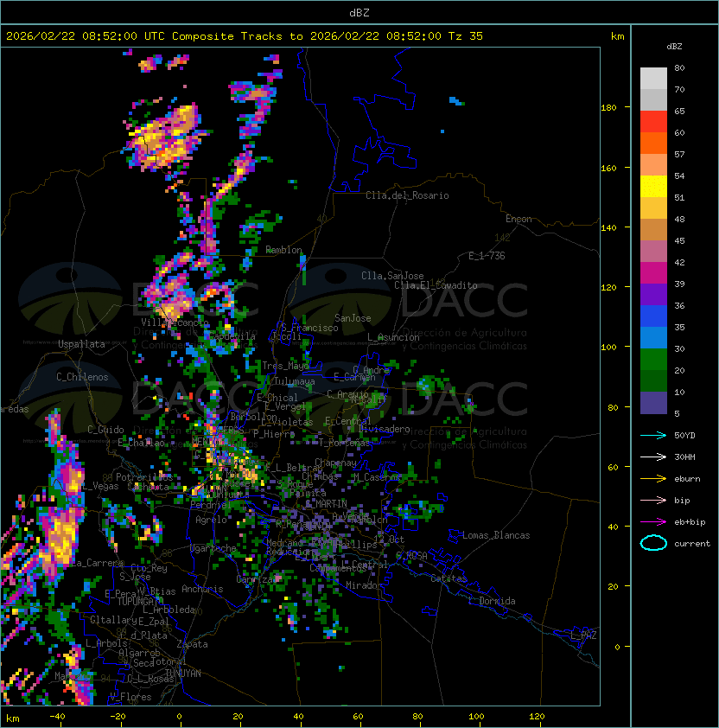Click the 'Agrelo' map label

[211, 520]
